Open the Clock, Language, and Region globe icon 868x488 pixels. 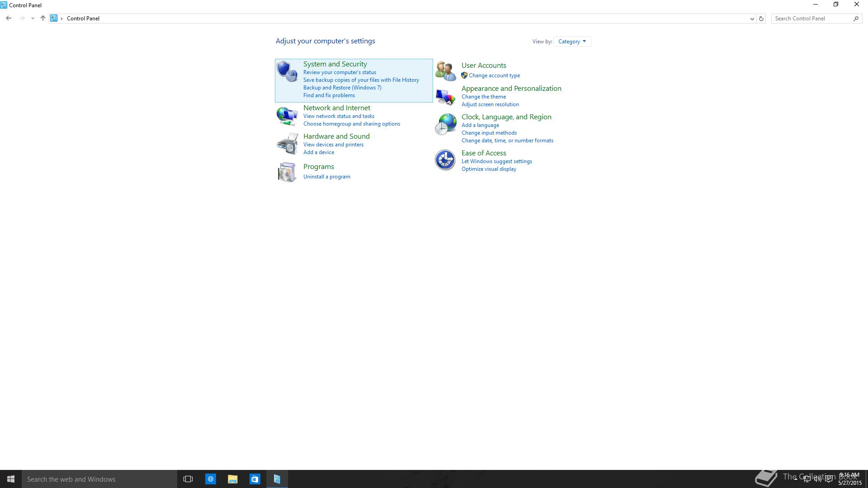(445, 125)
